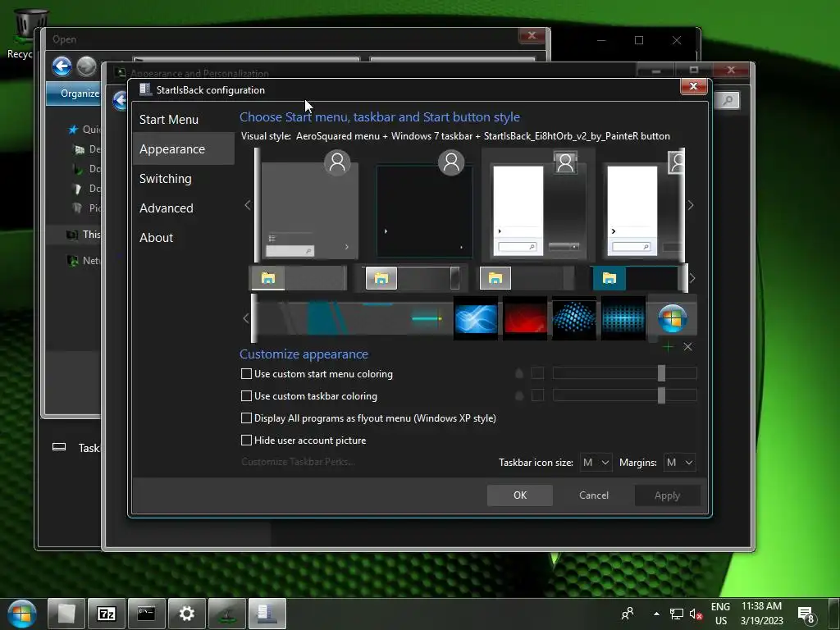The width and height of the screenshot is (840, 630).
Task: Choose the red start button image
Action: coord(525,319)
